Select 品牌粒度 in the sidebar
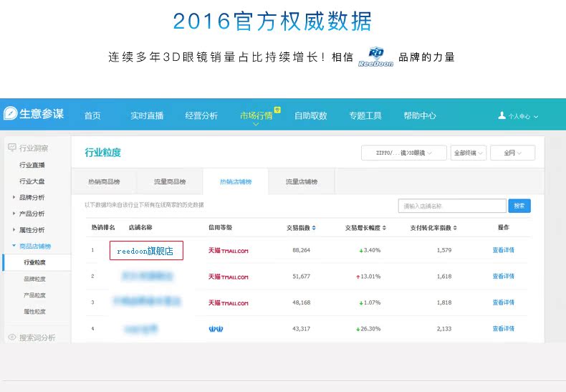 (x=34, y=279)
